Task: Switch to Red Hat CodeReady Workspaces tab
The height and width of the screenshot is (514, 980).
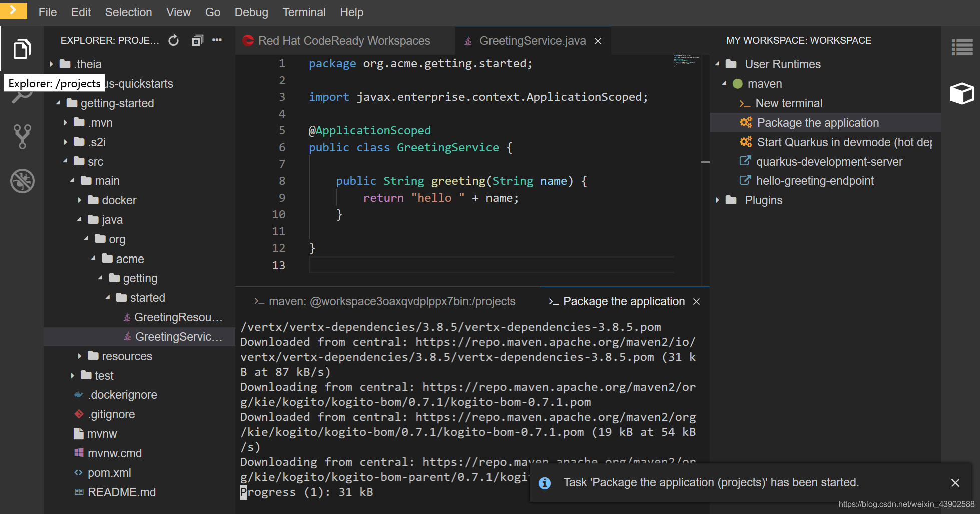Action: pyautogui.click(x=345, y=41)
